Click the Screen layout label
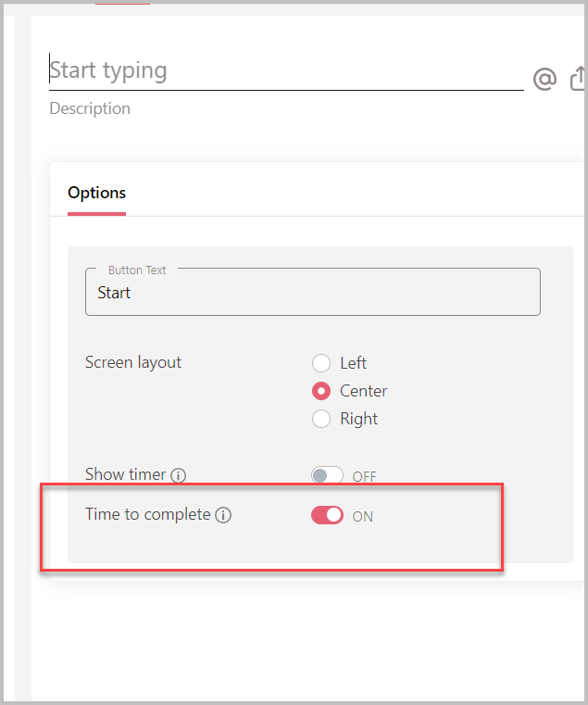The height and width of the screenshot is (705, 588). coord(133,362)
